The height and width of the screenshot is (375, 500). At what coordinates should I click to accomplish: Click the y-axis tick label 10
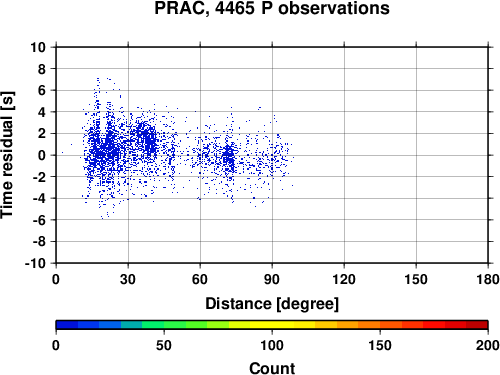[x=38, y=47]
